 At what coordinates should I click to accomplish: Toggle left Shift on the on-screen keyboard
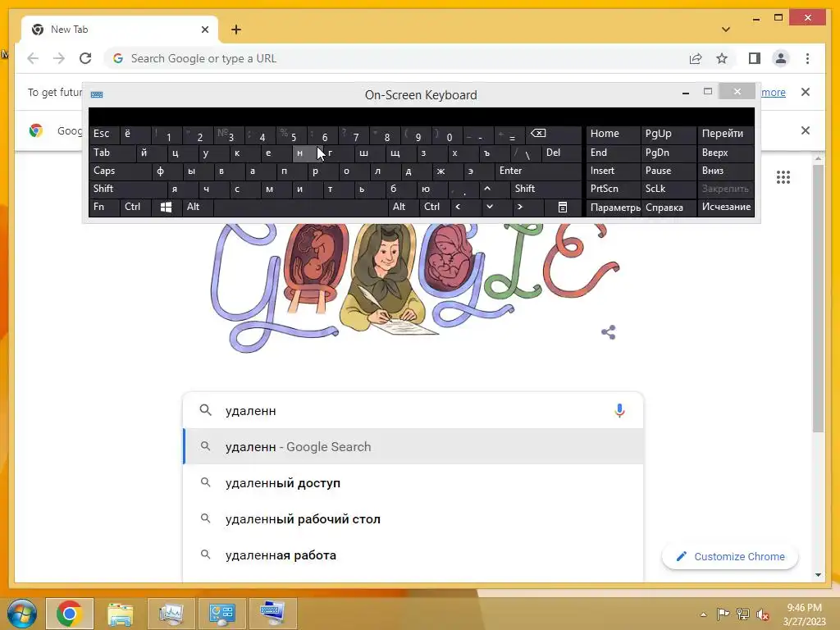(127, 189)
